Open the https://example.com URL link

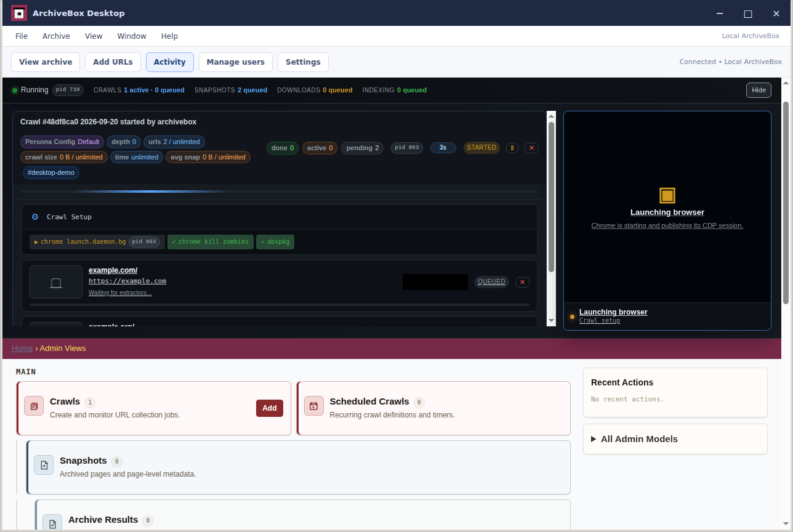coord(127,281)
